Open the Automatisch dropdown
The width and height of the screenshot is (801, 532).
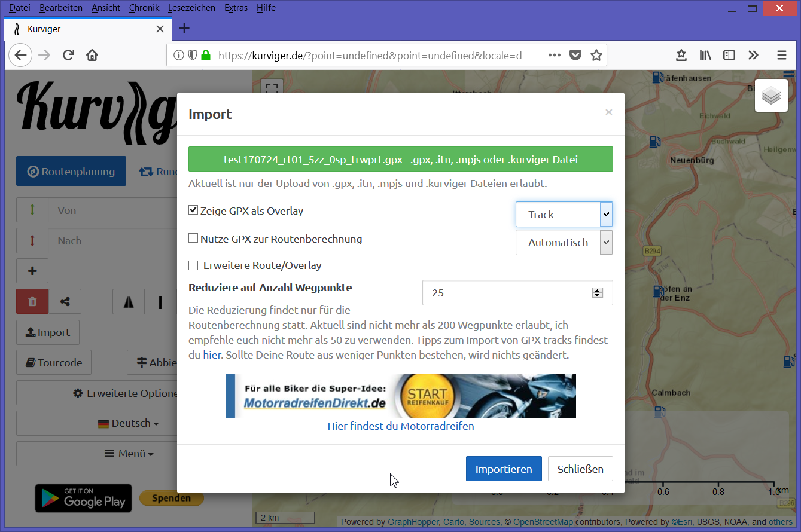coord(564,242)
